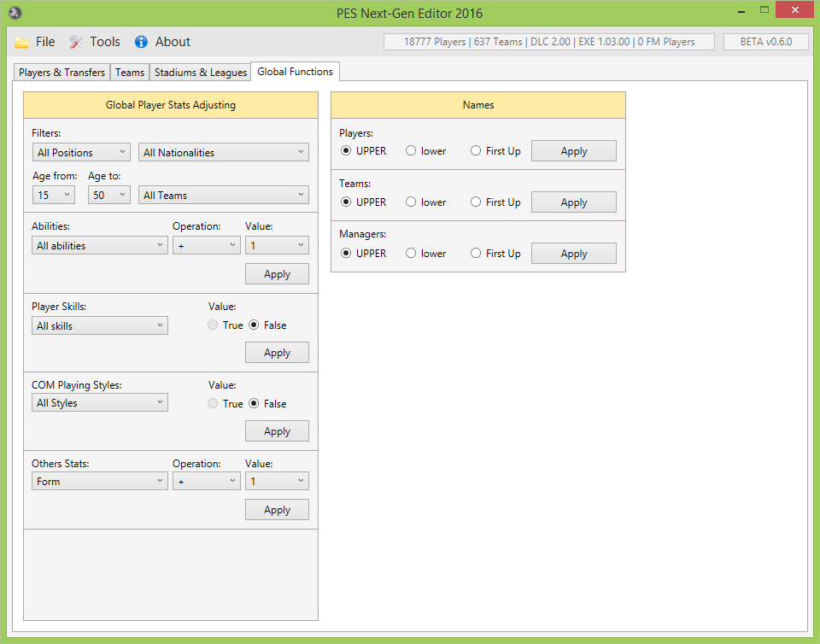Open the Others Stats Operation dropdown

(x=206, y=481)
